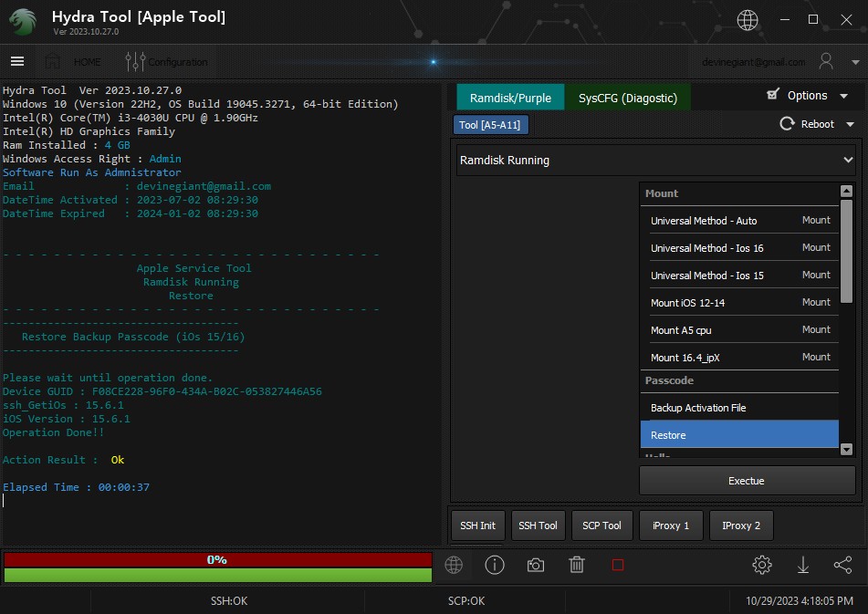The height and width of the screenshot is (614, 868).
Task: Clear the log with the trash icon
Action: (x=576, y=566)
